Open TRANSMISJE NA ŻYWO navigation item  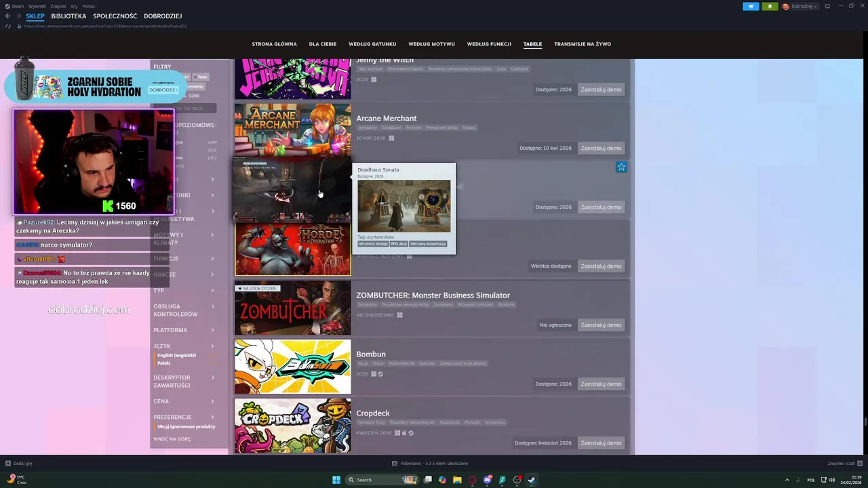(583, 44)
